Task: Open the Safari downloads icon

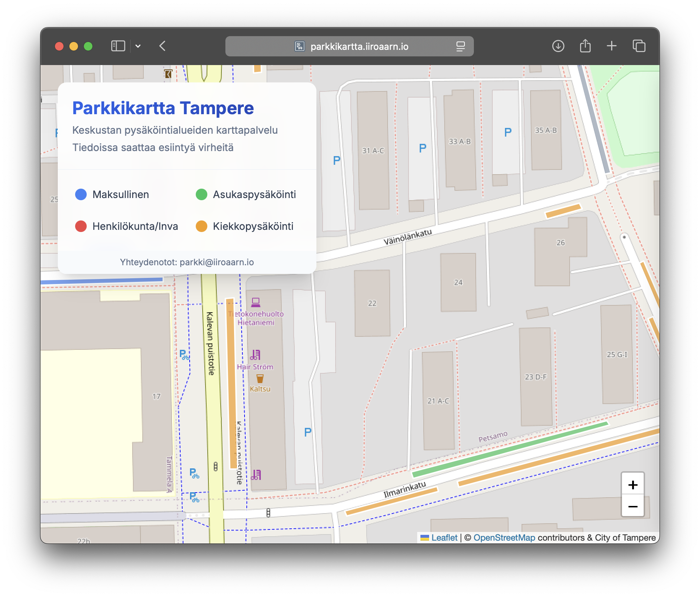Action: click(558, 46)
